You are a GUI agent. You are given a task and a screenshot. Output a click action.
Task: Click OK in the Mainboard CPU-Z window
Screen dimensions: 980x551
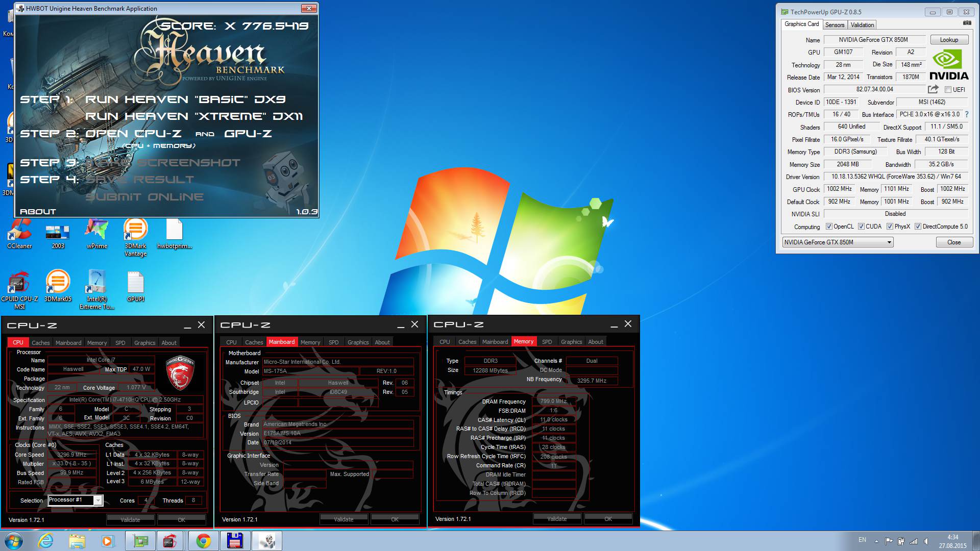(x=395, y=519)
